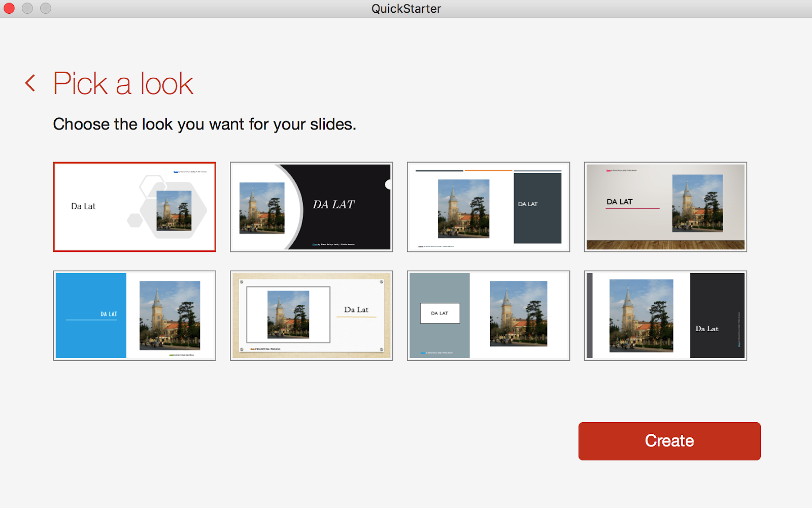Select the gray-blue panel look with boxed title
The height and width of the screenshot is (508, 812).
488,315
